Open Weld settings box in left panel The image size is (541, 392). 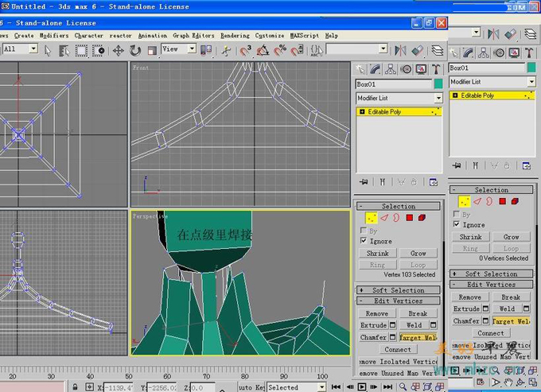coord(433,325)
